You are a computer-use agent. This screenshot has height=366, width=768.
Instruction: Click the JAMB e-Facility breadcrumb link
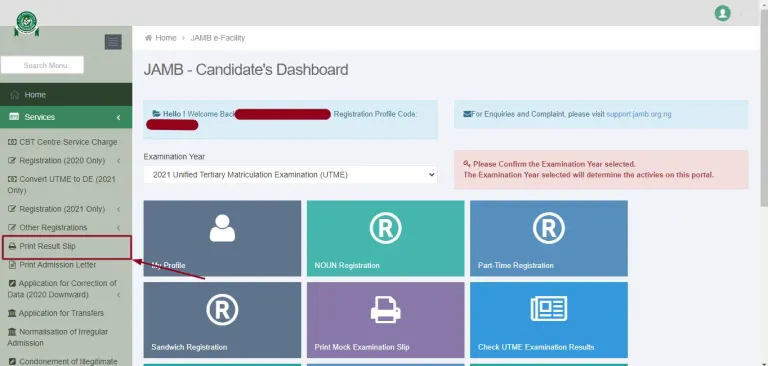pyautogui.click(x=217, y=38)
